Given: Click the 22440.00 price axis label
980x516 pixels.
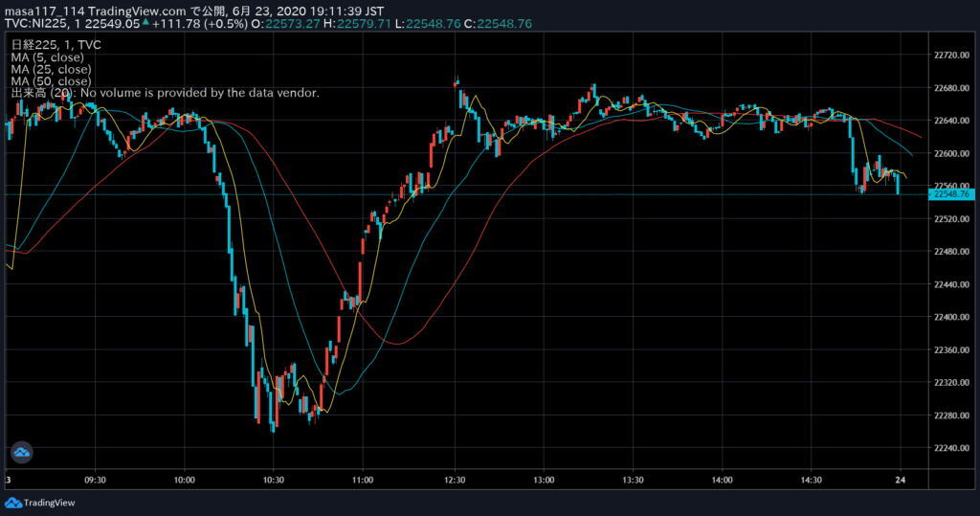Looking at the screenshot, I should [x=951, y=284].
